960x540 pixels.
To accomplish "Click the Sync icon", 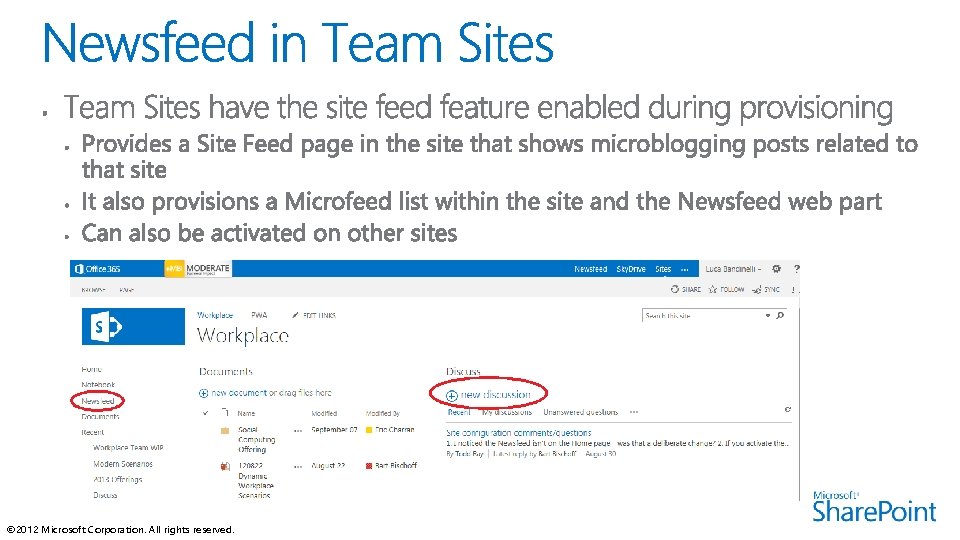I will pos(757,289).
